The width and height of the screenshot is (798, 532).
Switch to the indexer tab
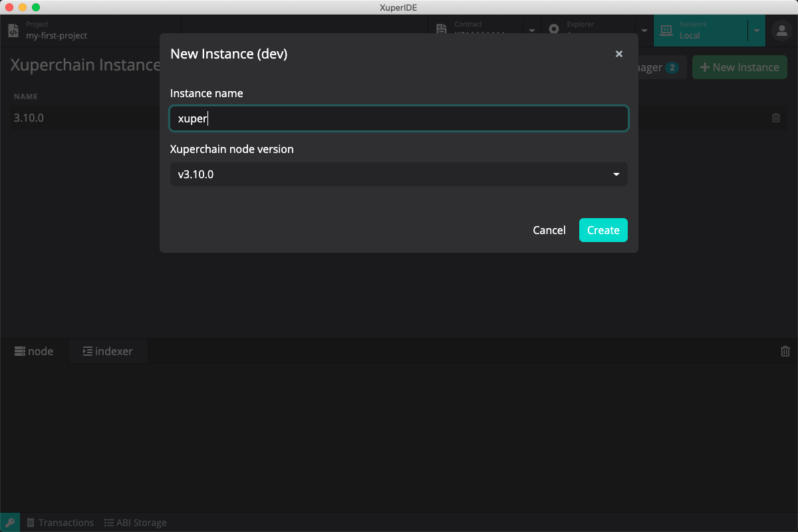tap(108, 351)
